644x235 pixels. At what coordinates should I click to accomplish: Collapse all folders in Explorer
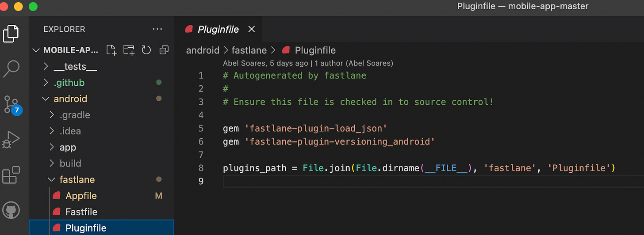pyautogui.click(x=164, y=50)
